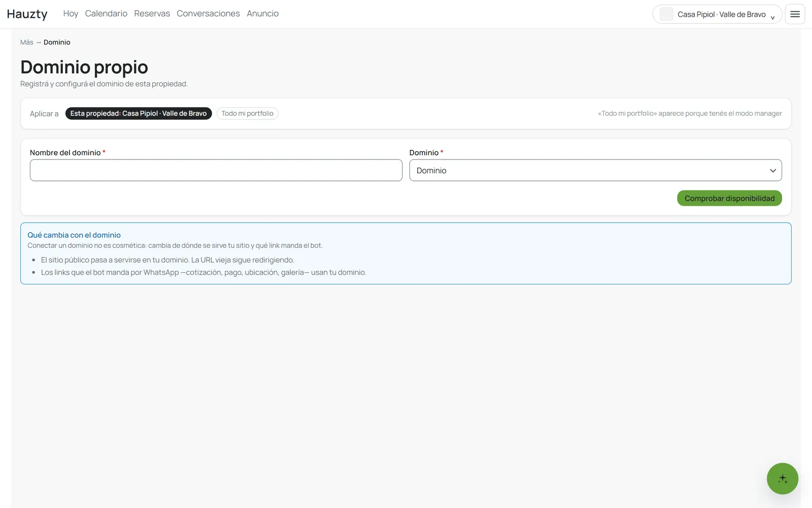This screenshot has width=812, height=508.
Task: Click the Qué cambia con el dominio heading
Action: (x=74, y=235)
